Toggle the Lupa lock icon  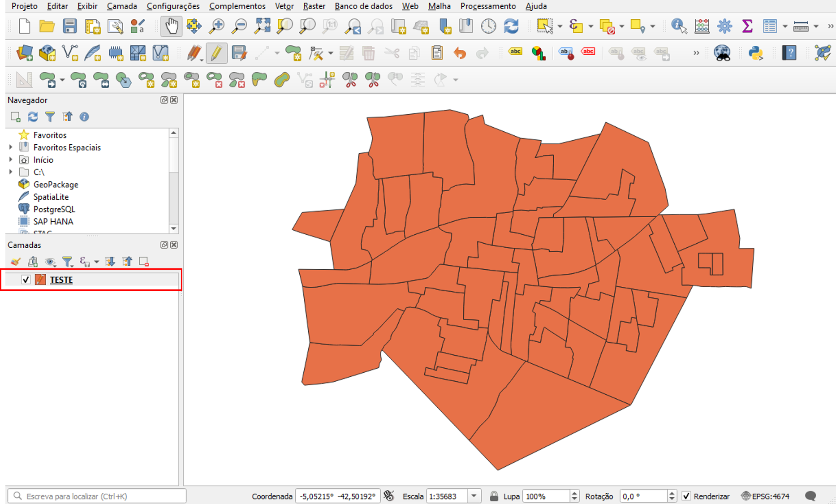coord(494,496)
